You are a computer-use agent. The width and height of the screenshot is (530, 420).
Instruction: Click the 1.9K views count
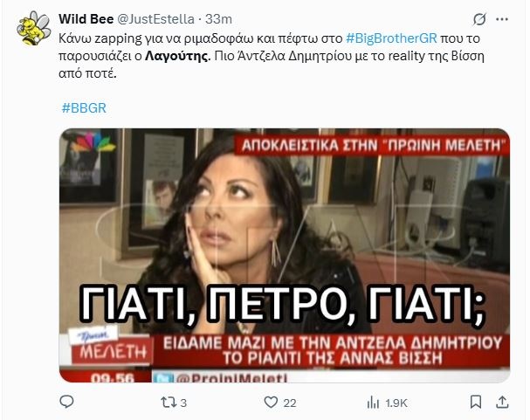coord(396,403)
